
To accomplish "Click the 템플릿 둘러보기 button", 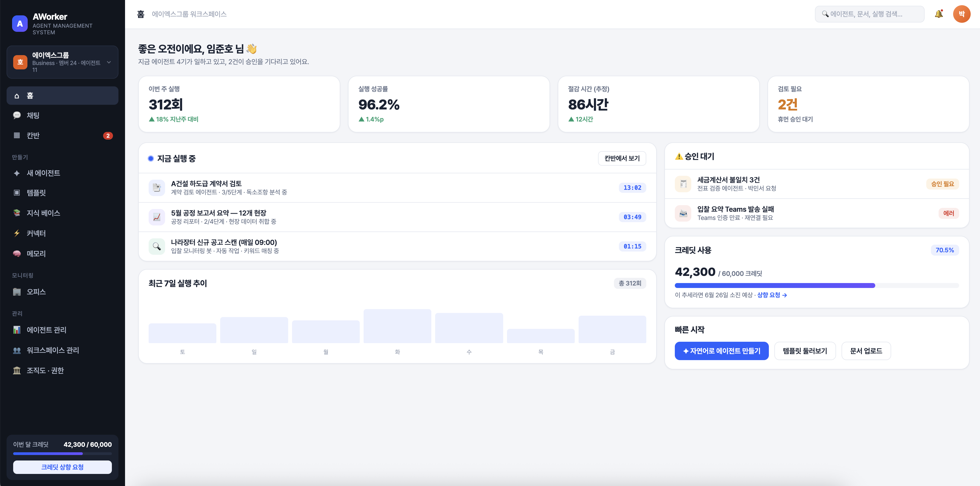I will (x=805, y=351).
